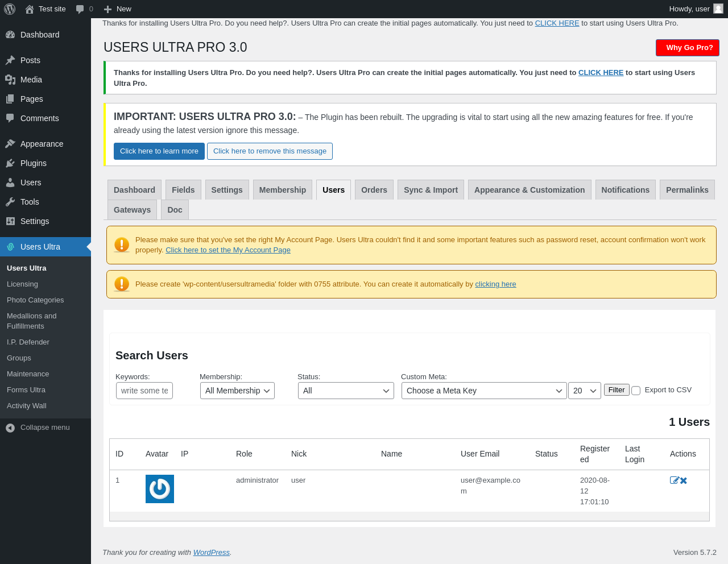Click the Posts pin icon
The image size is (728, 564).
(10, 60)
